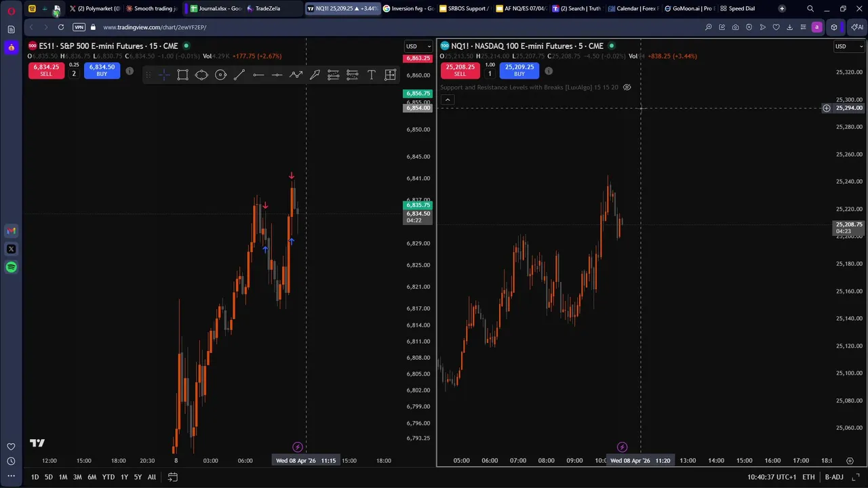The width and height of the screenshot is (868, 488).
Task: Open Opera easy setup icon
Action: coord(803,27)
